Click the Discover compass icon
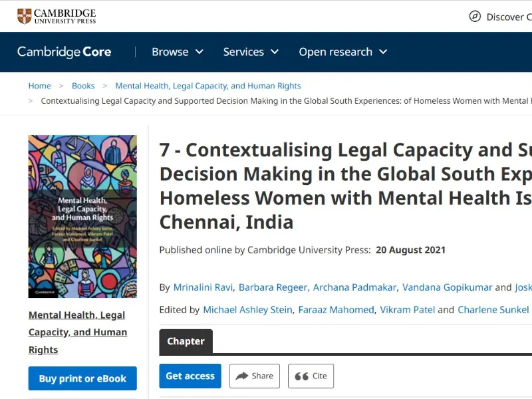Screen dimensions: 532x399 [x=475, y=16]
